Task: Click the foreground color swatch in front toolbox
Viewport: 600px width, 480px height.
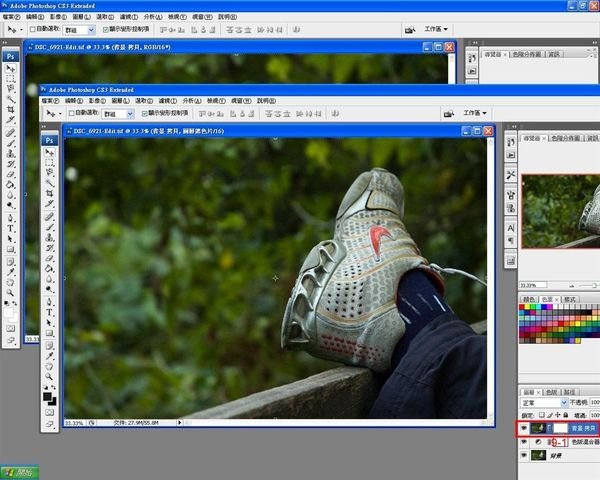Action: click(x=47, y=397)
